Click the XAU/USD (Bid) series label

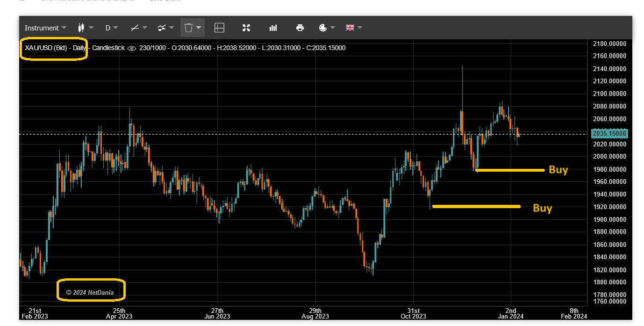tap(46, 48)
